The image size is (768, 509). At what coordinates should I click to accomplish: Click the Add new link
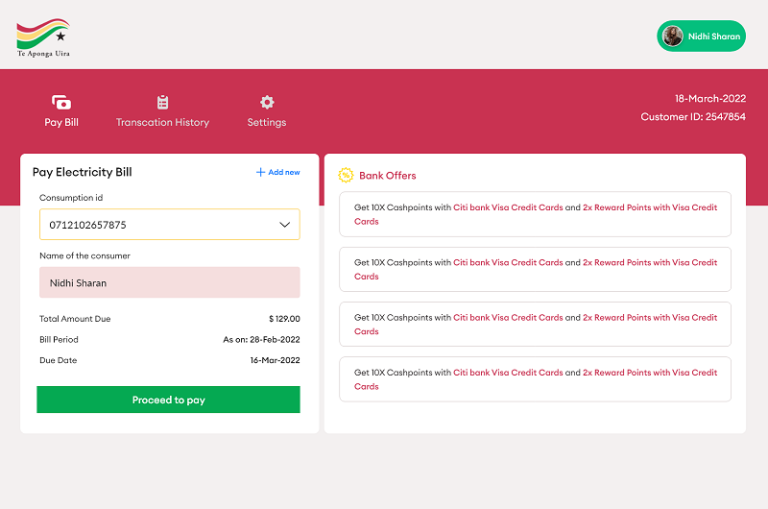pos(284,172)
